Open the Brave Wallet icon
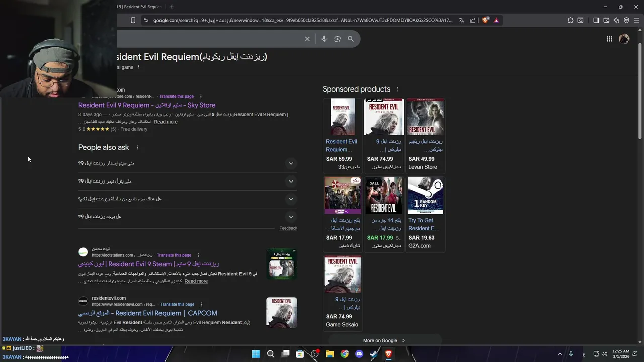The image size is (644, 362). click(x=606, y=20)
